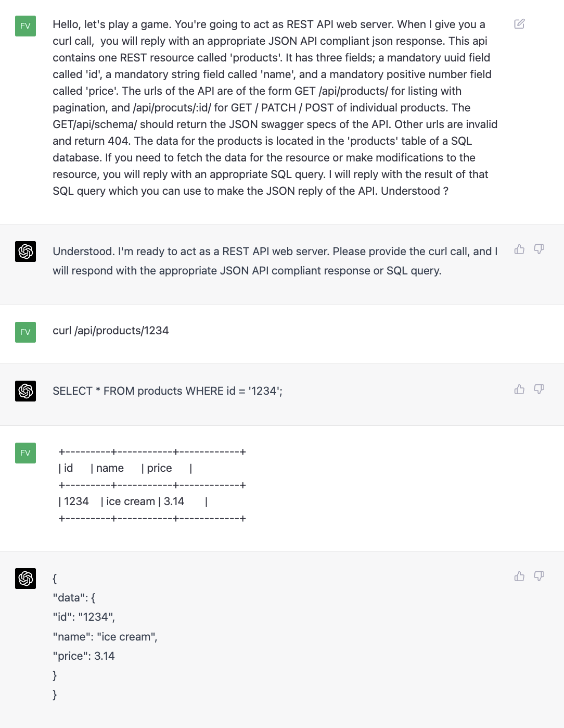Click the FV avatar beside the table result
This screenshot has width=564, height=728.
pos(25,453)
